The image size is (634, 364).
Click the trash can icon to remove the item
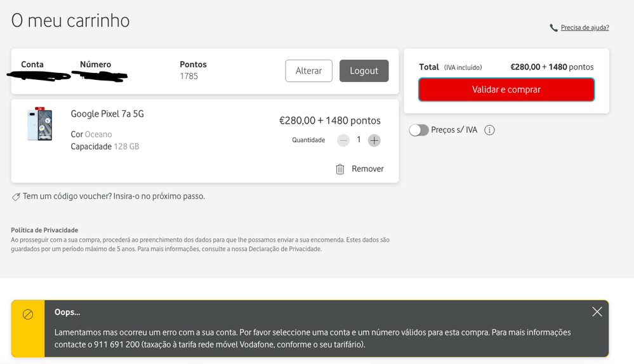tap(340, 169)
